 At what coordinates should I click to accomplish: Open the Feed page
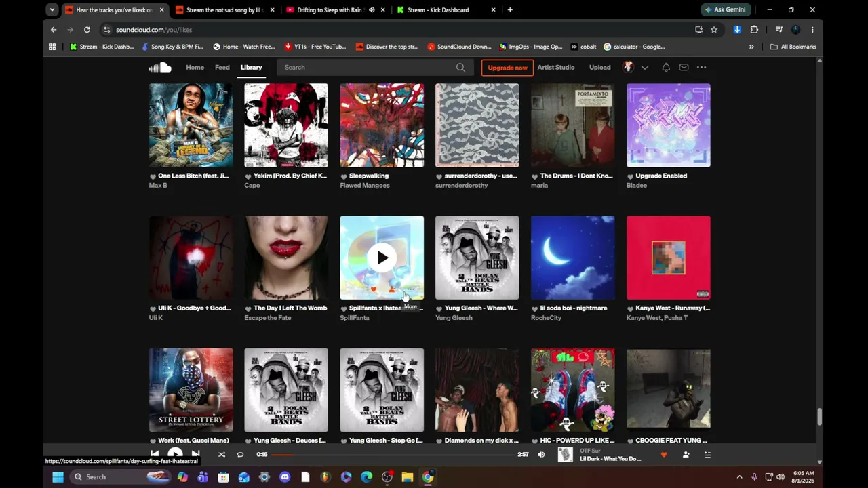tap(222, 67)
